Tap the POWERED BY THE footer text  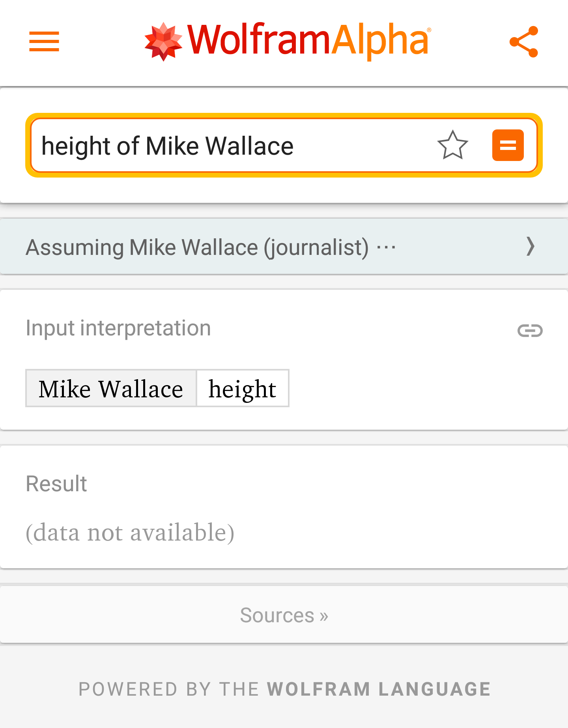tap(170, 689)
